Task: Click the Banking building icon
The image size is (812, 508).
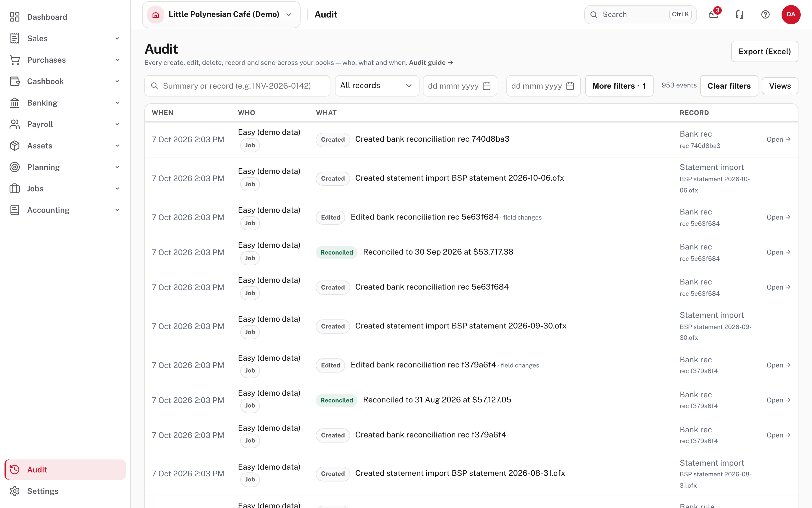Action: (x=14, y=103)
